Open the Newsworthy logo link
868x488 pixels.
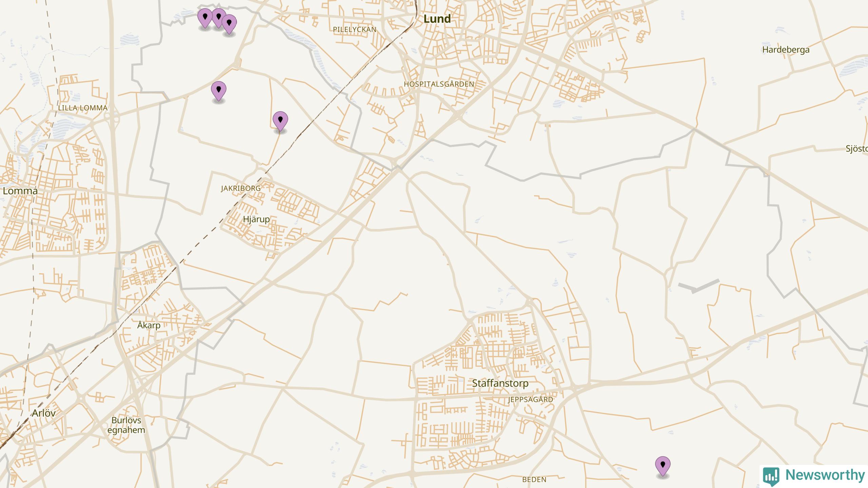click(814, 475)
